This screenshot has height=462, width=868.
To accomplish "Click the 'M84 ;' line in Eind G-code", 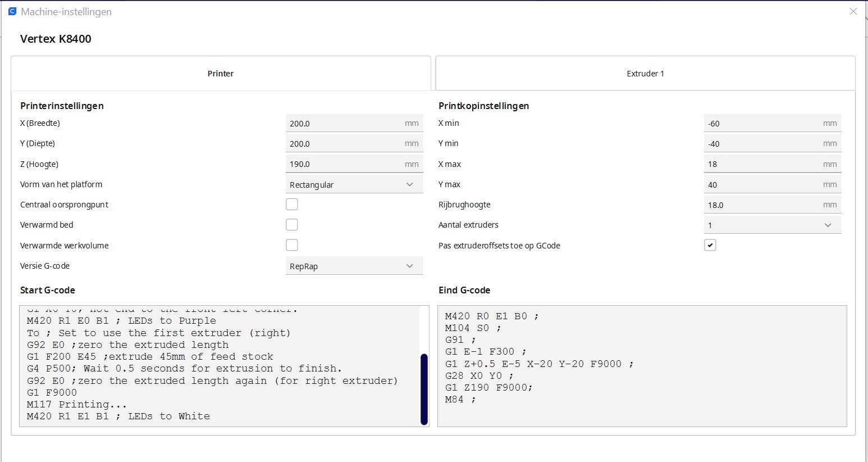I will (x=460, y=399).
